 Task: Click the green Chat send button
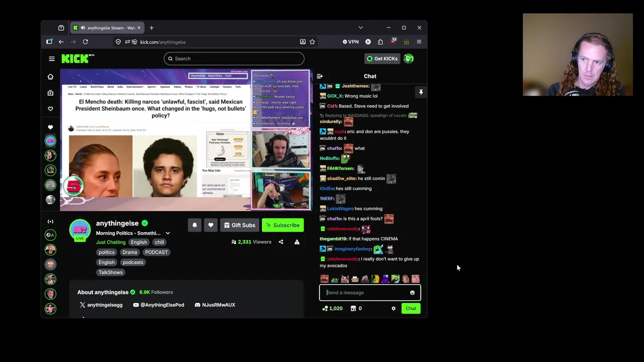coord(411,309)
